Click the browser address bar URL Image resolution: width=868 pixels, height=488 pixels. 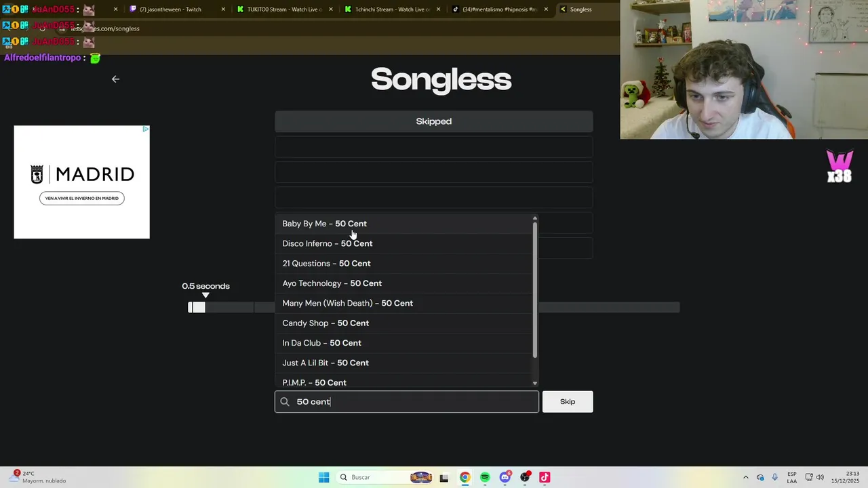[x=105, y=28]
